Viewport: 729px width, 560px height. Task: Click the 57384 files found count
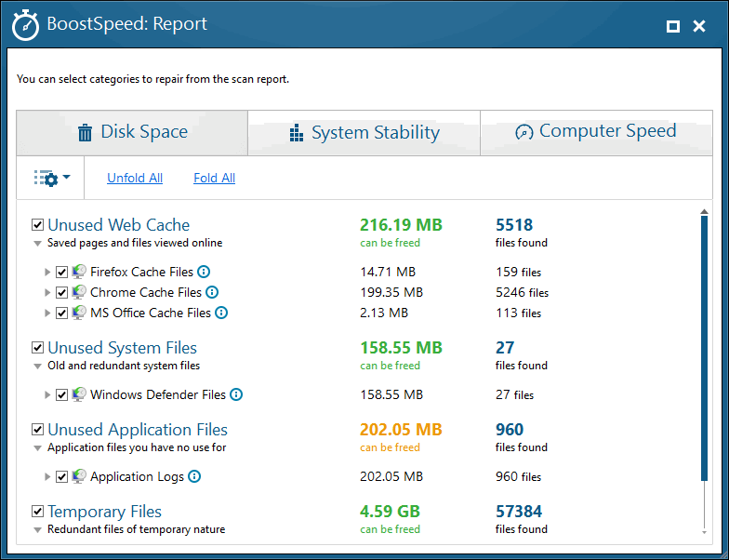tap(519, 512)
